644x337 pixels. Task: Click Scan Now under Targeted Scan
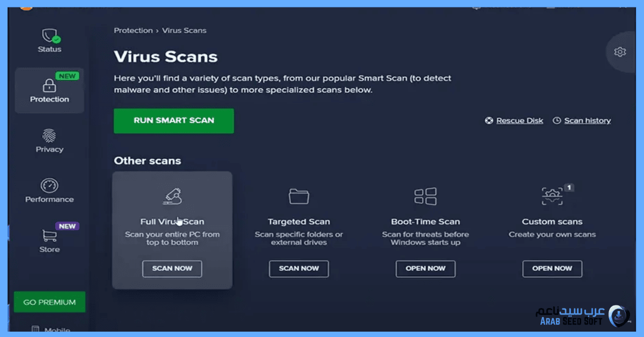coord(299,268)
